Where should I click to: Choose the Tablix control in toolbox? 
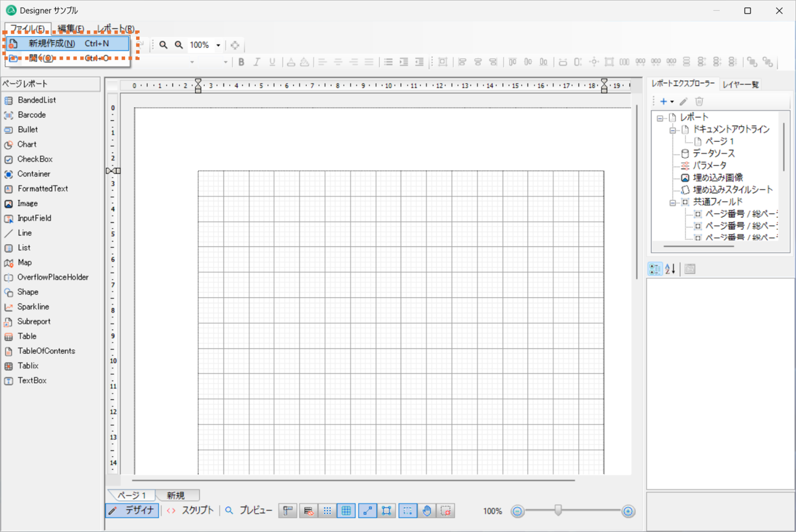coord(28,365)
